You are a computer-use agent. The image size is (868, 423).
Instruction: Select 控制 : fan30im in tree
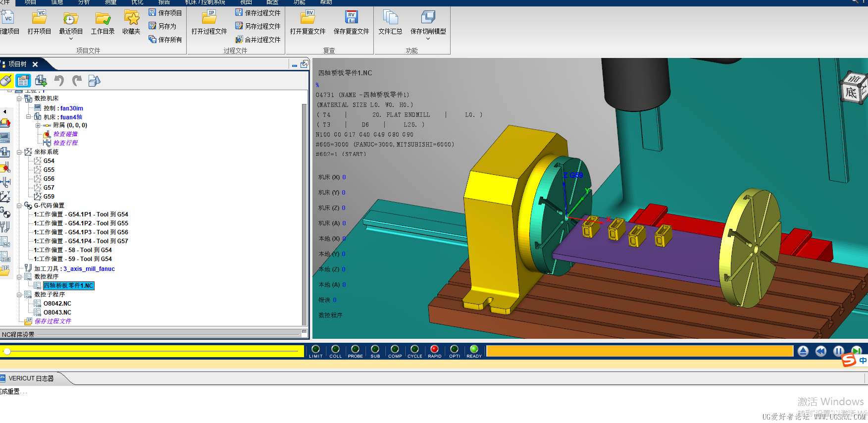(x=63, y=108)
